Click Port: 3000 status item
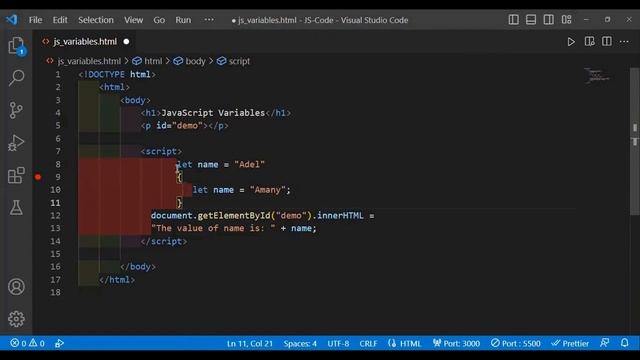Image resolution: width=640 pixels, height=360 pixels. click(x=456, y=344)
